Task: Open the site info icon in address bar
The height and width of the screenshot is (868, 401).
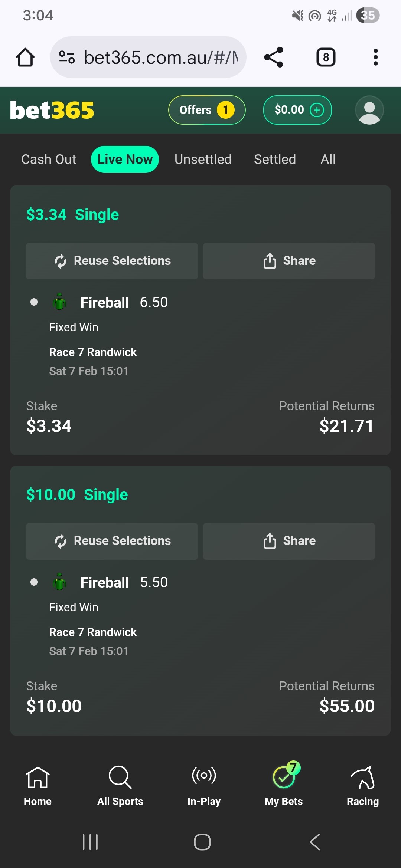Action: coord(67,57)
